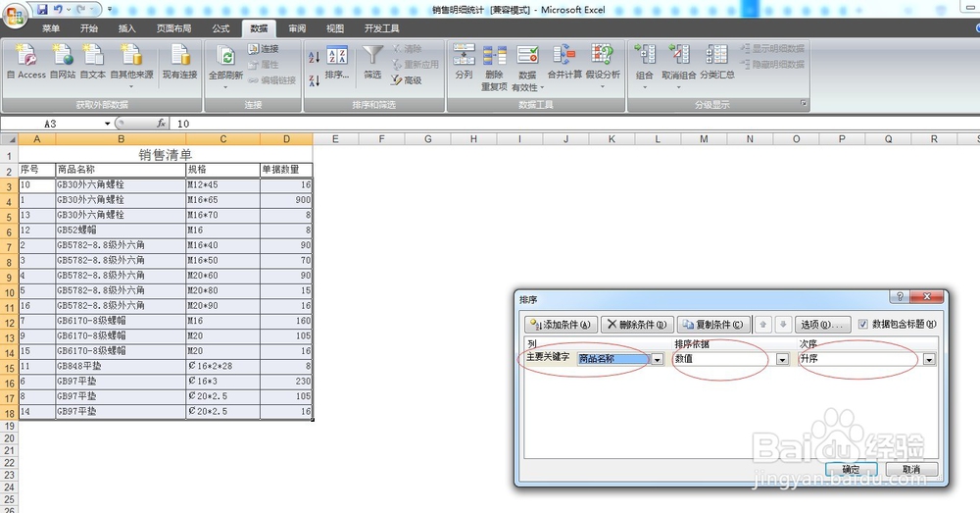Click 删除重复项 remove duplicates

494,68
